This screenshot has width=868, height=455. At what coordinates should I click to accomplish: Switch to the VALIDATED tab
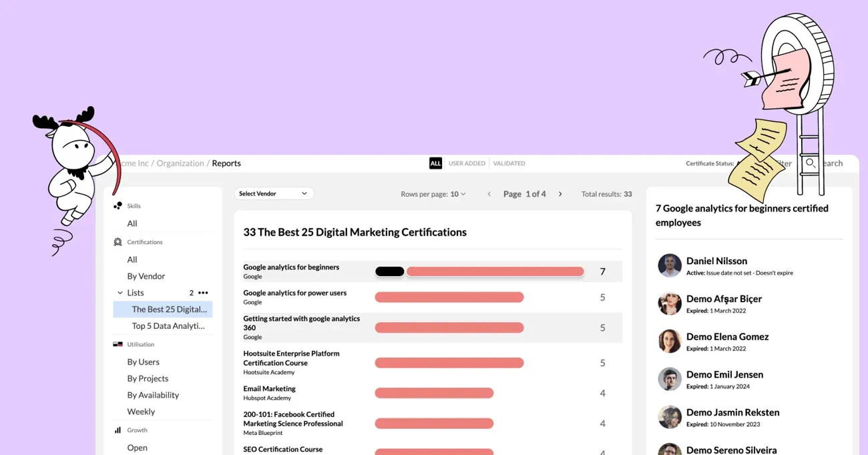[x=509, y=163]
